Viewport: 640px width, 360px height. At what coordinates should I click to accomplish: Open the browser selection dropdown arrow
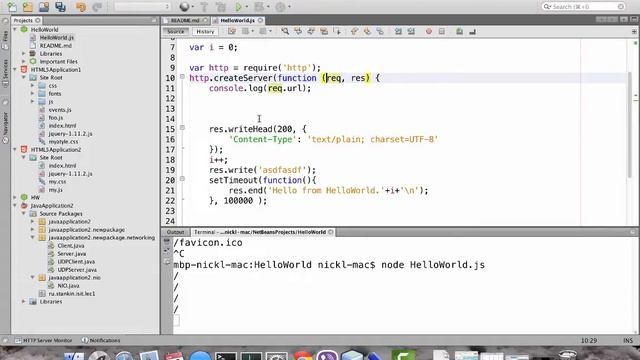192,7
